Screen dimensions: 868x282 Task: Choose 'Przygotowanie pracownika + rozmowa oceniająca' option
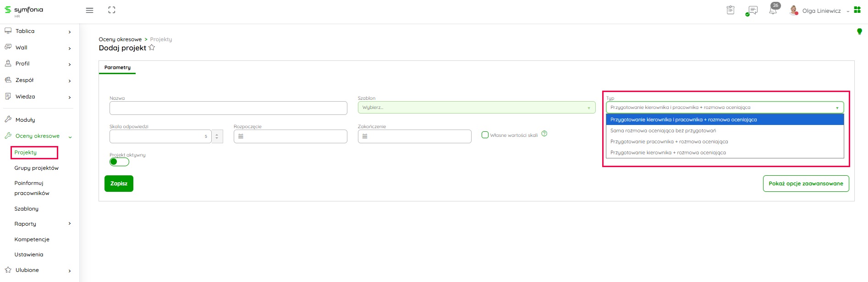point(669,141)
